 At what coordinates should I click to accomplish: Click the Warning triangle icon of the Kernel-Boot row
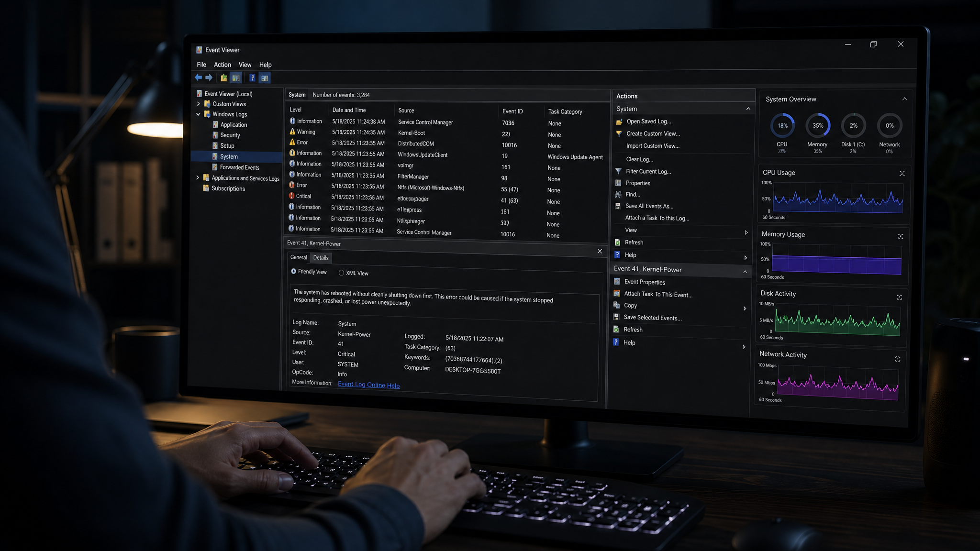[x=292, y=132]
